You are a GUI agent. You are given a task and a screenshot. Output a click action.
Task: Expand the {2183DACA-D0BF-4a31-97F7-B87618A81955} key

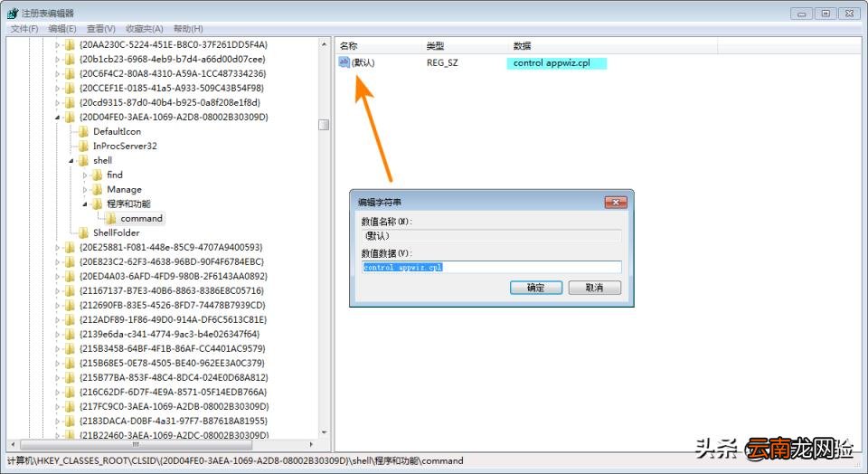coord(57,421)
